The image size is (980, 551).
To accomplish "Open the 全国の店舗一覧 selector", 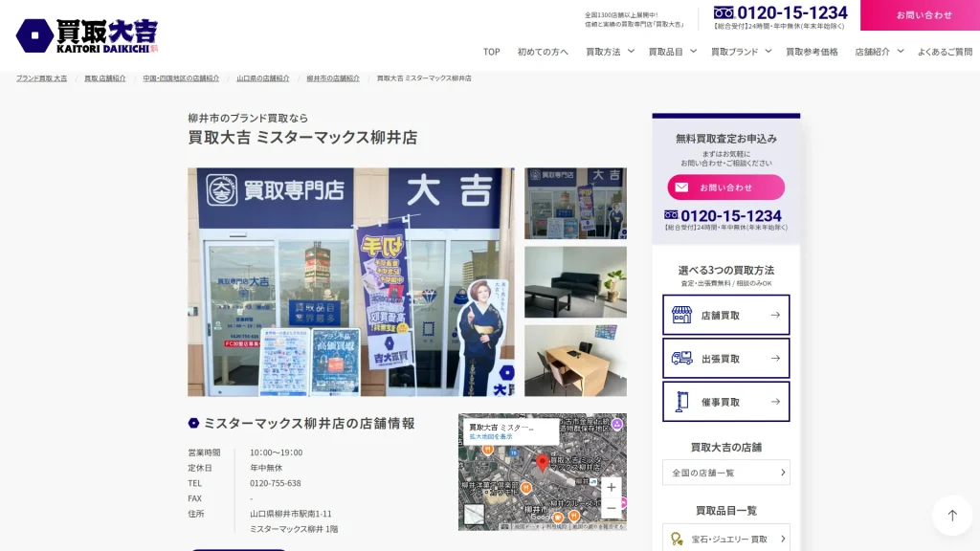I will point(726,473).
